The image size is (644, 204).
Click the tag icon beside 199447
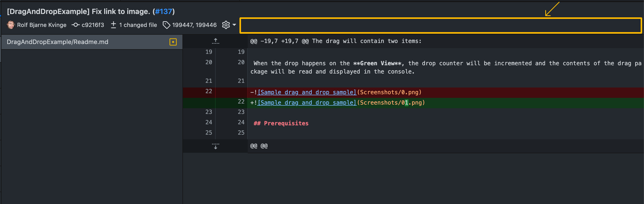(166, 25)
